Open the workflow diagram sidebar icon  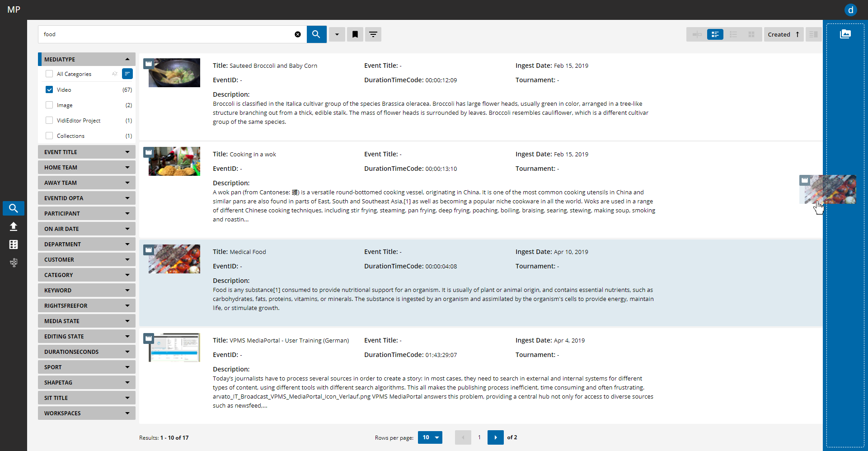(14, 263)
